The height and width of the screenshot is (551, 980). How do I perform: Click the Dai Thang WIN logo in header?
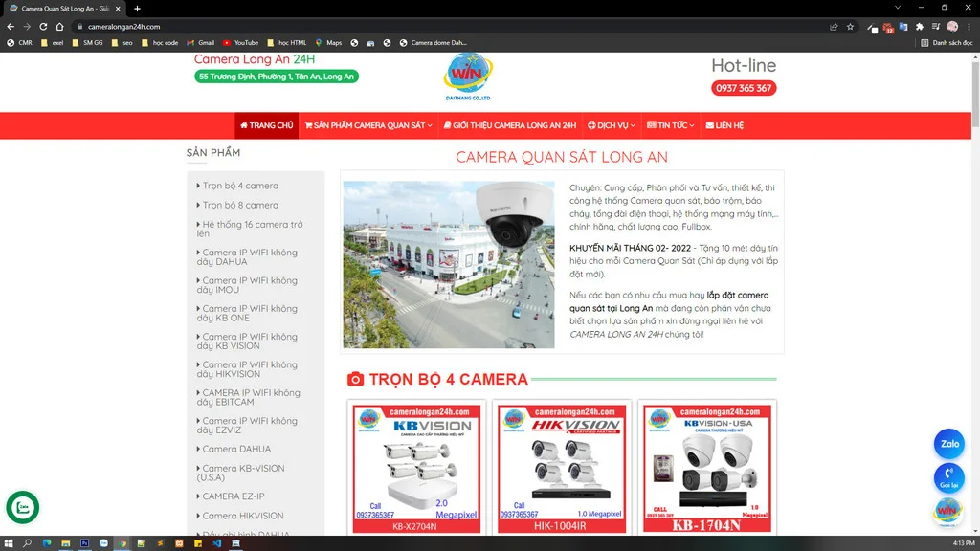click(x=468, y=77)
